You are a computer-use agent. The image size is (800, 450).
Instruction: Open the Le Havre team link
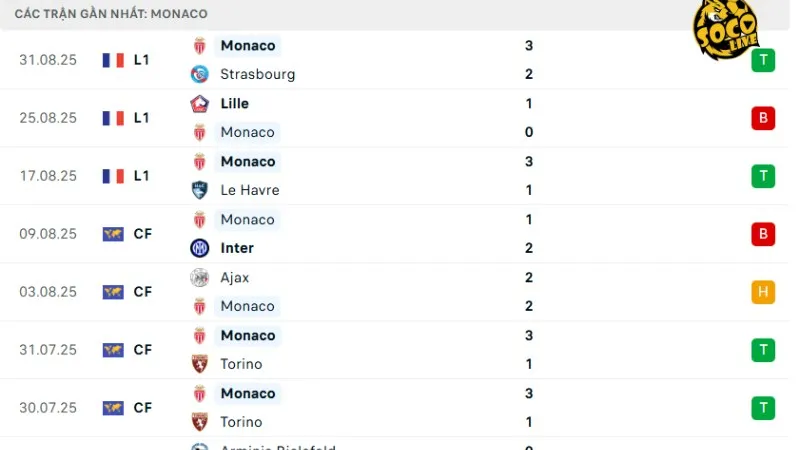(250, 190)
